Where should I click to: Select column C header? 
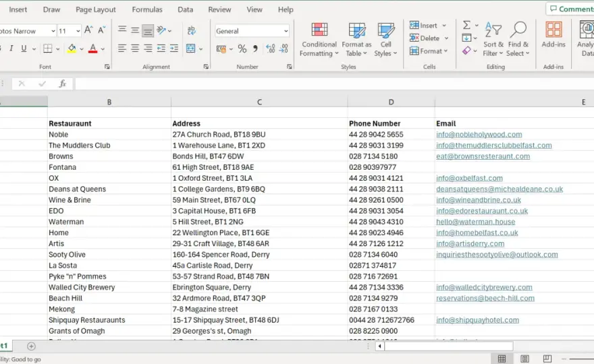click(x=259, y=102)
